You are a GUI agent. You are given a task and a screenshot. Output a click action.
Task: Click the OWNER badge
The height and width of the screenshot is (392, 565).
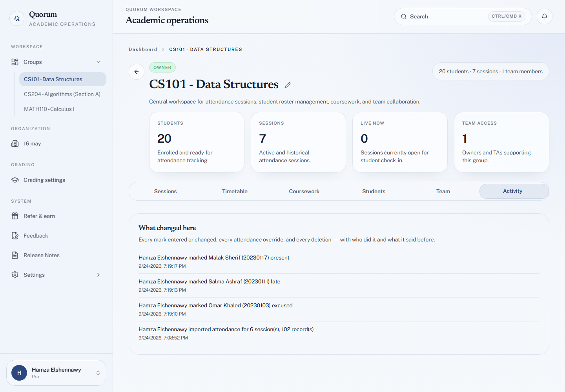[x=162, y=67]
